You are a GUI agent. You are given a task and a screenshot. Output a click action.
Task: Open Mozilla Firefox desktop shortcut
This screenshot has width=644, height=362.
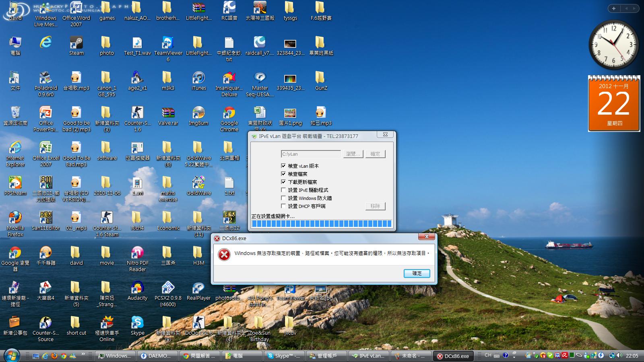click(x=15, y=218)
